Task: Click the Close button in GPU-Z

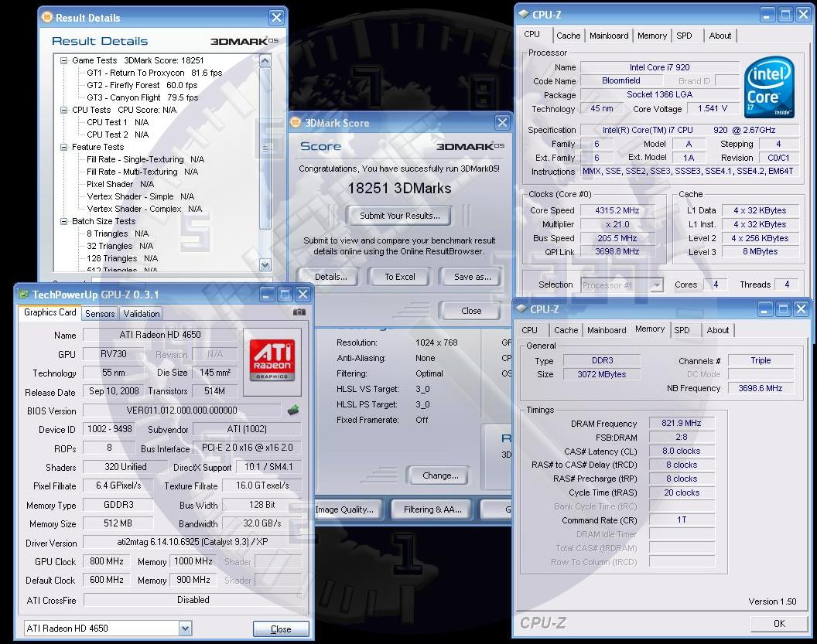Action: (281, 629)
